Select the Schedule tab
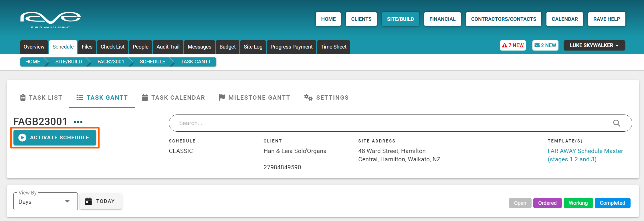The image size is (644, 221). click(x=63, y=47)
